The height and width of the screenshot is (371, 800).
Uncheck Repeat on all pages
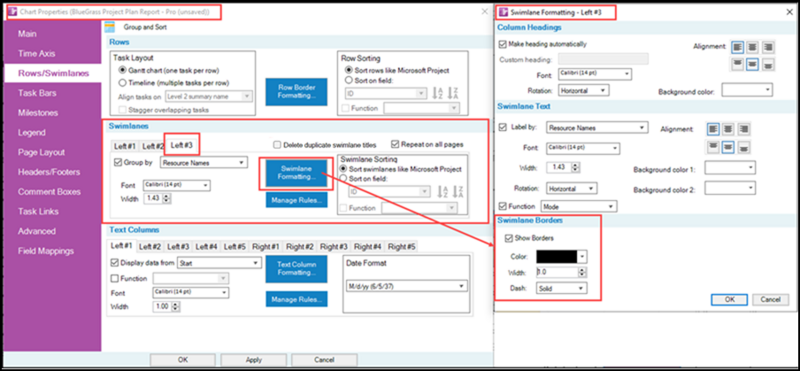pos(395,144)
